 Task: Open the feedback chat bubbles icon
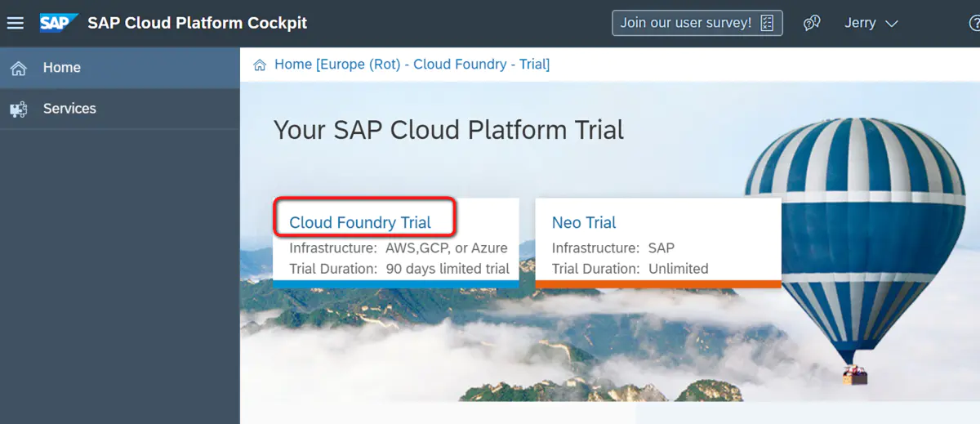(812, 23)
